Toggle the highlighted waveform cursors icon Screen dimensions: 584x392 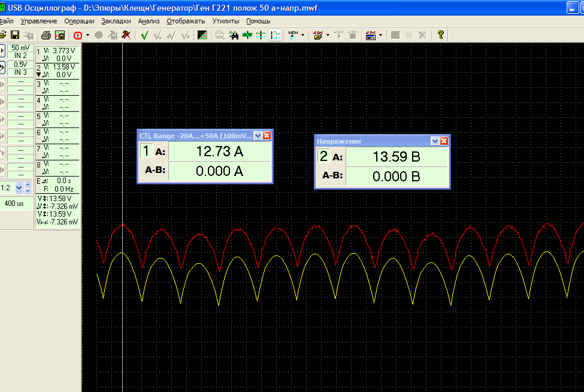pos(275,35)
